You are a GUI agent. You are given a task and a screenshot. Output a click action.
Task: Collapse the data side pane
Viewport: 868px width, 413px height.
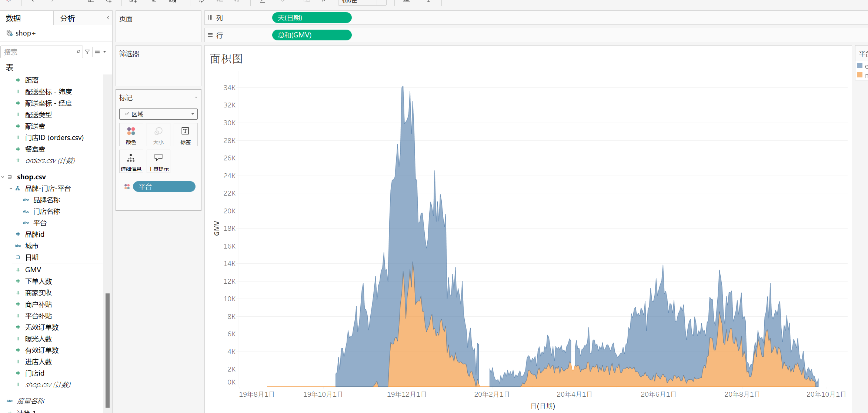(x=108, y=18)
